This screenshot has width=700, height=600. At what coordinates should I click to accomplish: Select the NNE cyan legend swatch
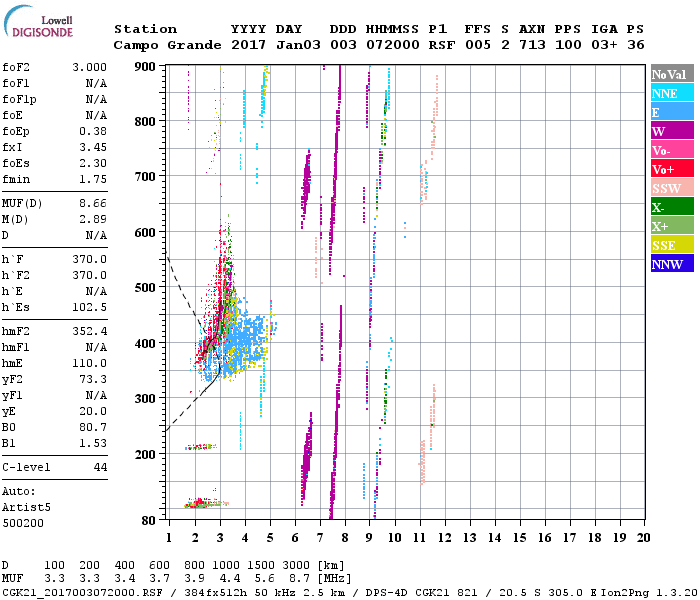point(672,93)
